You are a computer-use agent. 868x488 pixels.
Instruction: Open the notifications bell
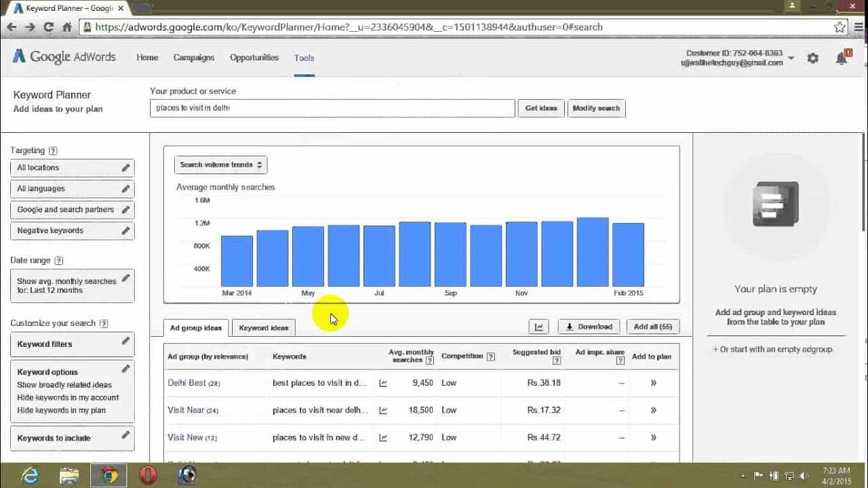point(842,58)
